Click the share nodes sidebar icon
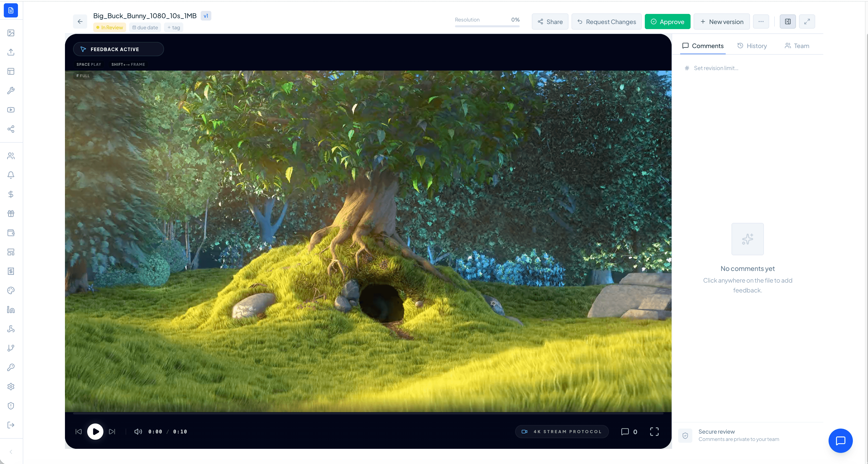The width and height of the screenshot is (868, 464). tap(11, 129)
